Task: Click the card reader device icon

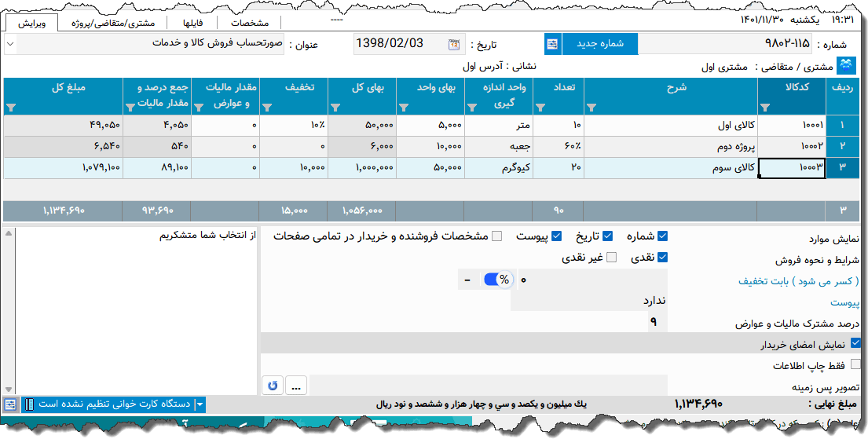Action: click(x=29, y=404)
